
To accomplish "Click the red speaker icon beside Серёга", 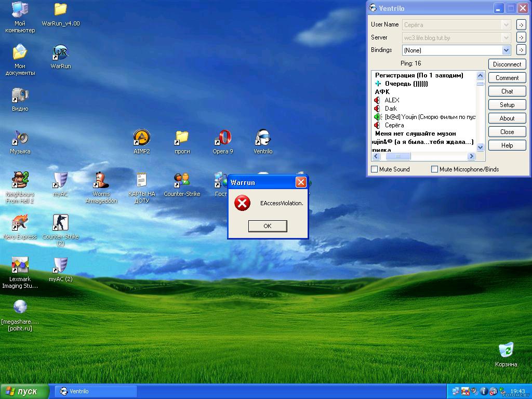I will 377,125.
